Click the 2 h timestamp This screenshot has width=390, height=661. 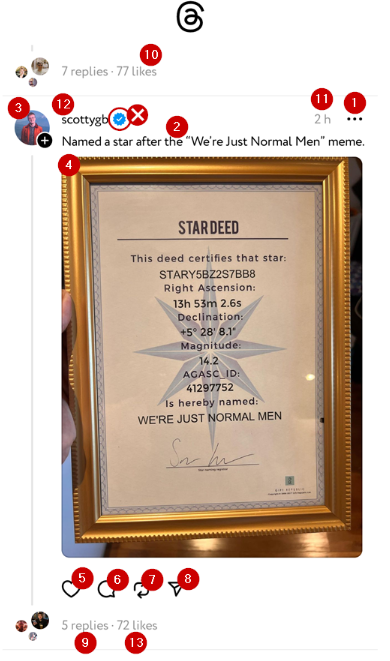(x=323, y=119)
